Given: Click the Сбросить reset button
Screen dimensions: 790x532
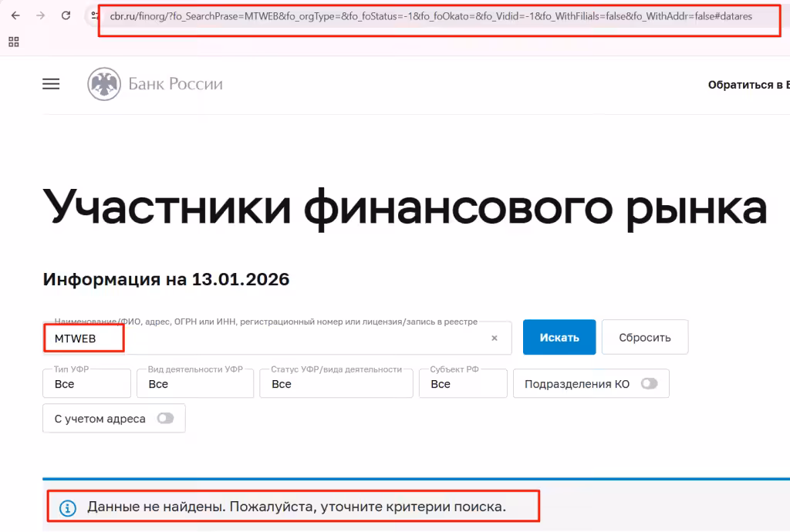Looking at the screenshot, I should (x=645, y=337).
